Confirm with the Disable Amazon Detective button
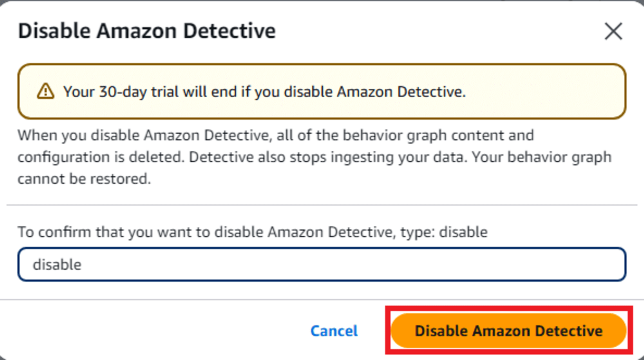This screenshot has height=360, width=644. point(509,331)
